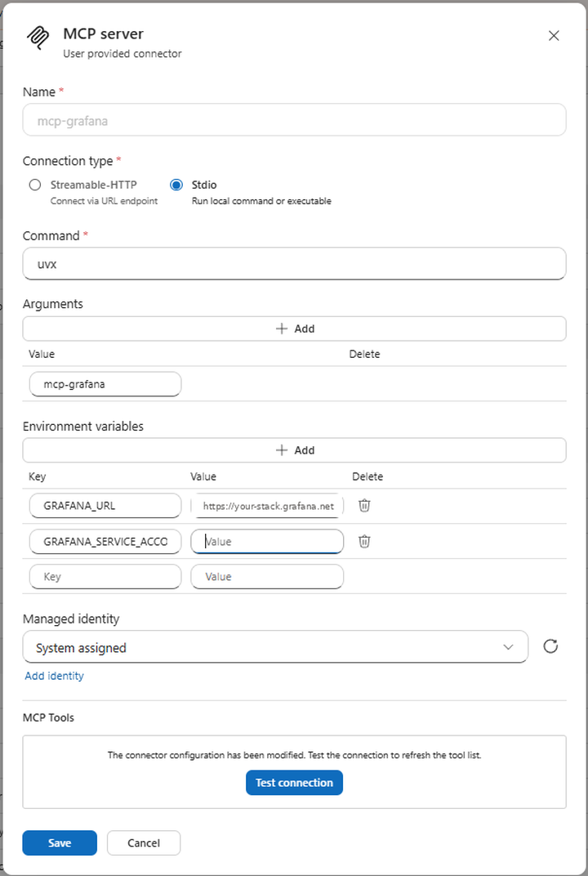Viewport: 588px width, 876px height.
Task: Click the MCP server connector logo icon
Action: coord(38,39)
